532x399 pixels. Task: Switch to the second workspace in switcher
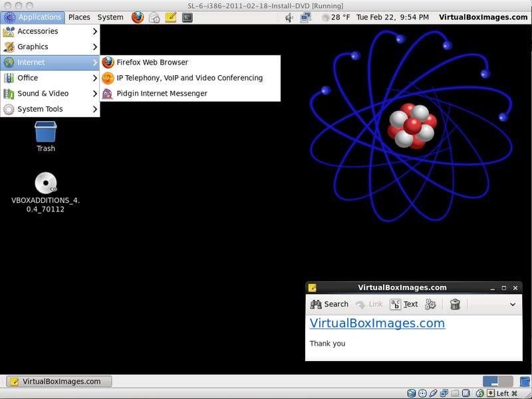505,381
